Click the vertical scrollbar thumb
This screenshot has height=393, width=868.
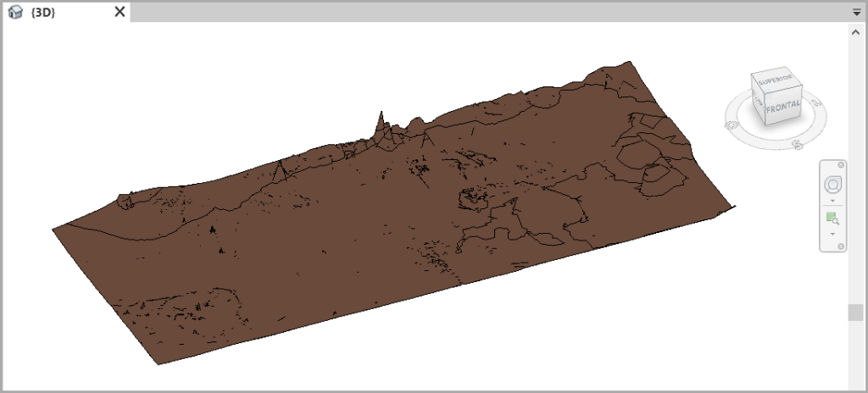(x=856, y=313)
